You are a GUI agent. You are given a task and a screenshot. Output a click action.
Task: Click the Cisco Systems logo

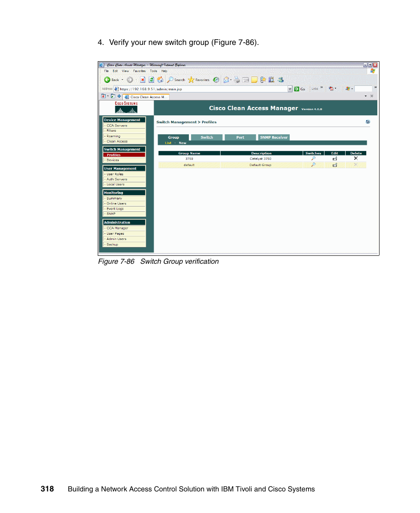126,107
